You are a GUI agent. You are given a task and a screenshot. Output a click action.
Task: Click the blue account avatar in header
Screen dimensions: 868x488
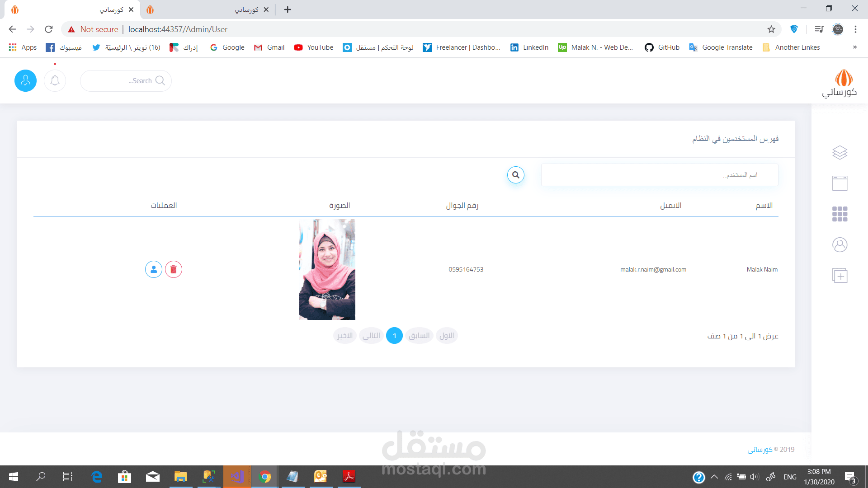pyautogui.click(x=25, y=80)
